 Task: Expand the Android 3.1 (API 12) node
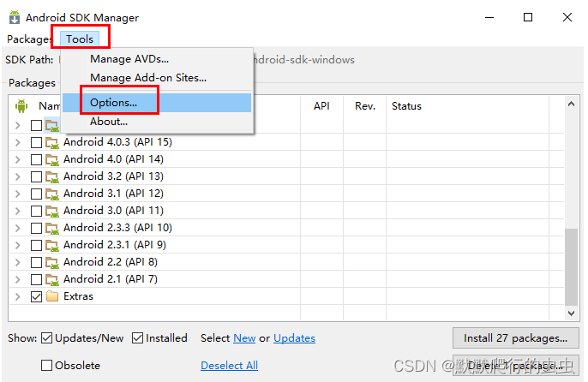point(18,194)
